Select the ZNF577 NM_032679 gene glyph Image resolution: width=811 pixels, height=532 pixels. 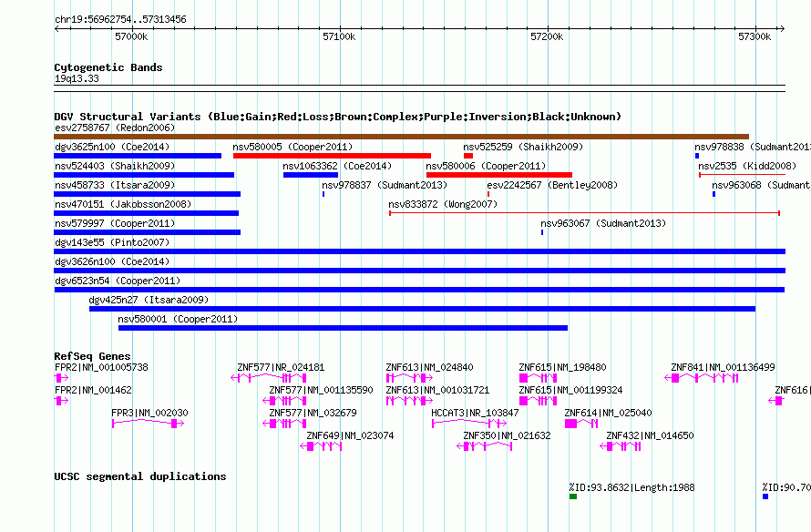point(284,424)
